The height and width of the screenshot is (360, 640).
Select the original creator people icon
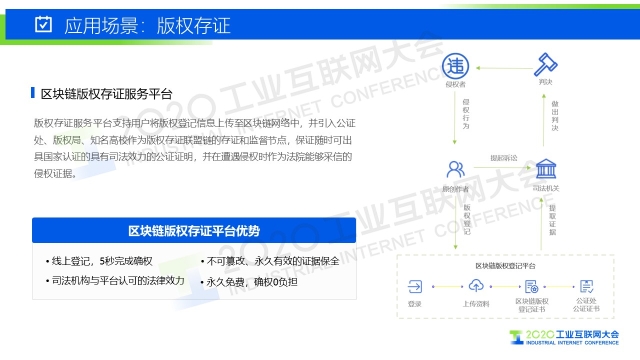(456, 169)
